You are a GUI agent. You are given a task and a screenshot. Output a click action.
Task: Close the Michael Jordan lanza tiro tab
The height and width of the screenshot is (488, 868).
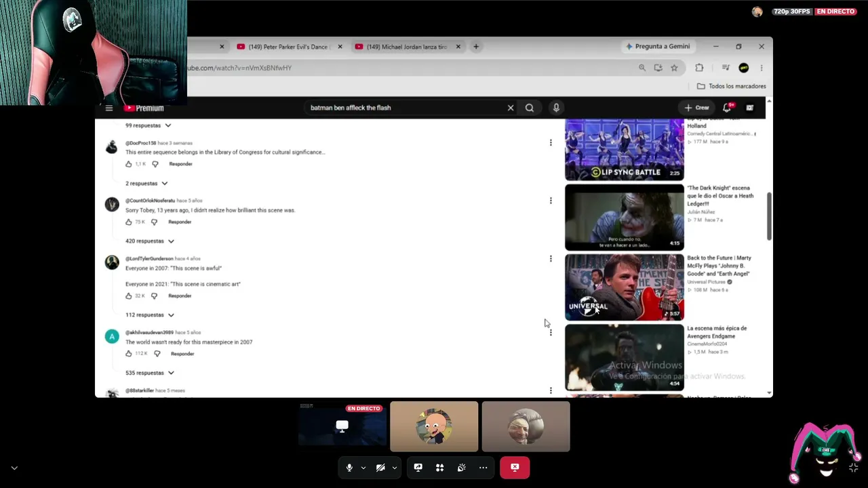pyautogui.click(x=458, y=47)
